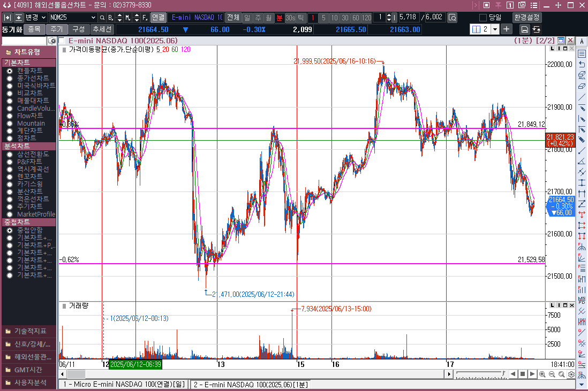This screenshot has height=391, width=588.
Task: Click the download-arrow icon left of 변경
Action: (x=19, y=18)
